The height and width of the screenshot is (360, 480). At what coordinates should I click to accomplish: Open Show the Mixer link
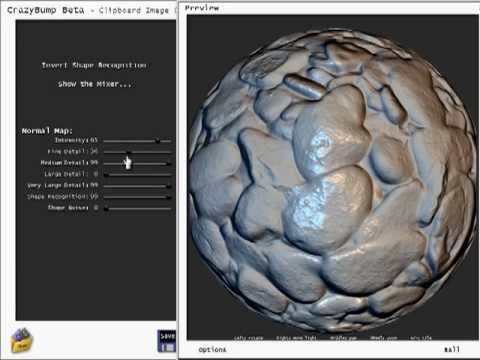tap(95, 84)
